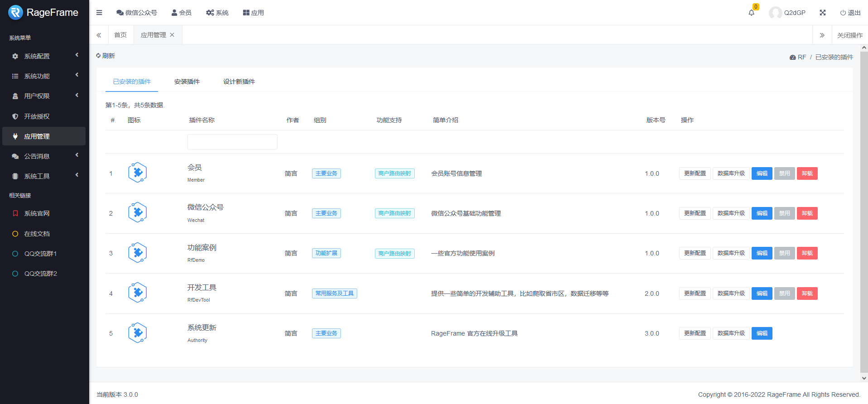Viewport: 868px width, 404px height.
Task: Click the 开放授权 sidebar item
Action: pyautogui.click(x=44, y=116)
